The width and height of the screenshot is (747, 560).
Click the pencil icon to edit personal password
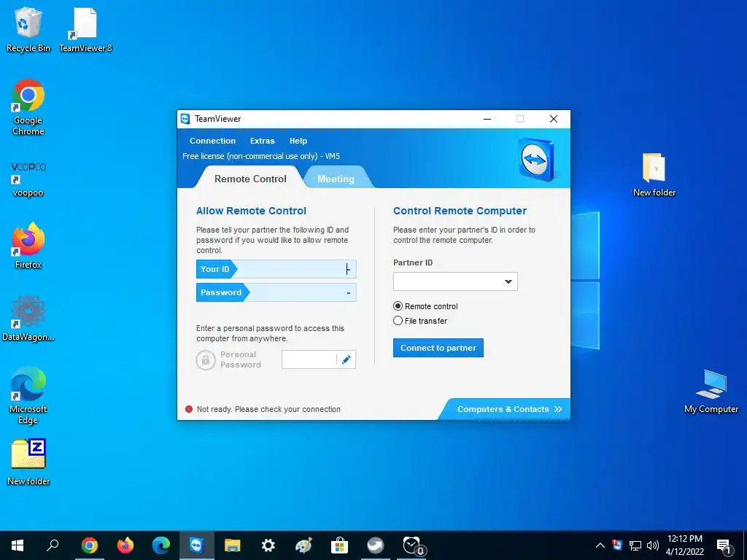[x=347, y=359]
